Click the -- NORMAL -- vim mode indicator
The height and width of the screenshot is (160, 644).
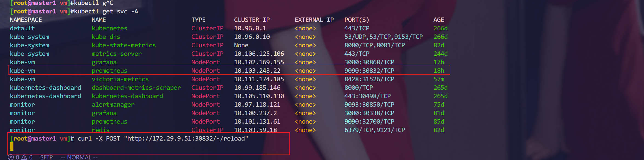click(x=79, y=157)
